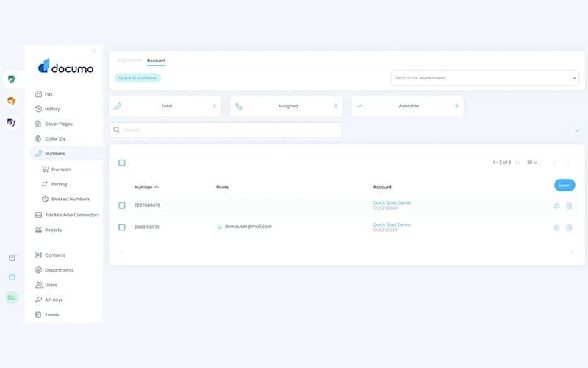Click the numbers search input field

(226, 130)
